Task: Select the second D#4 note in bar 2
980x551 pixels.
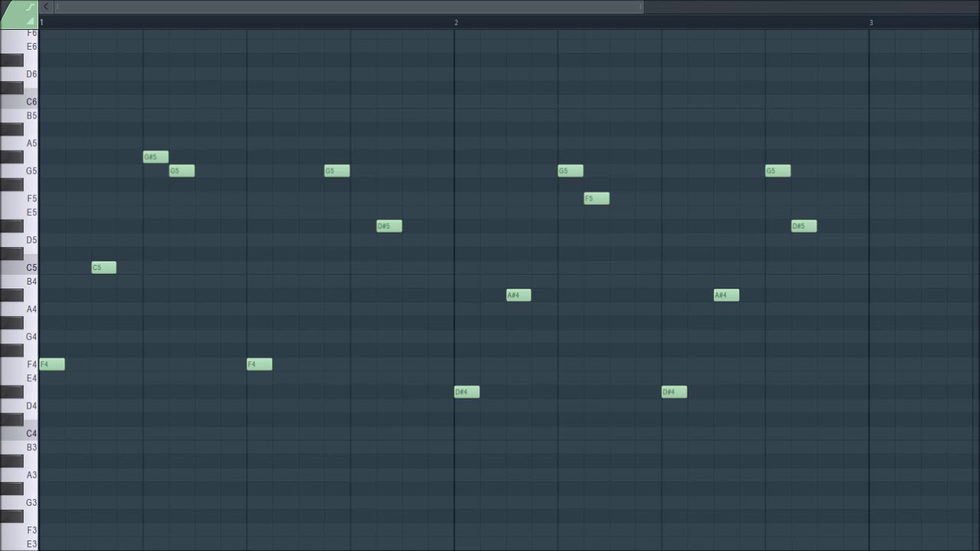Action: [675, 392]
